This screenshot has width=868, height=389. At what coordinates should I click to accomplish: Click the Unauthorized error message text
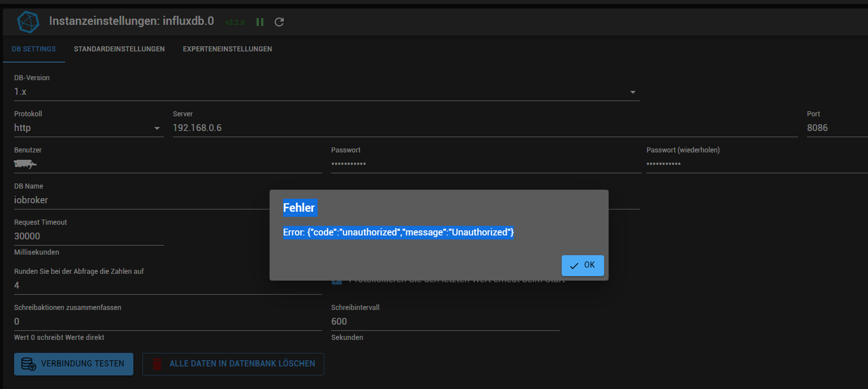tap(398, 232)
